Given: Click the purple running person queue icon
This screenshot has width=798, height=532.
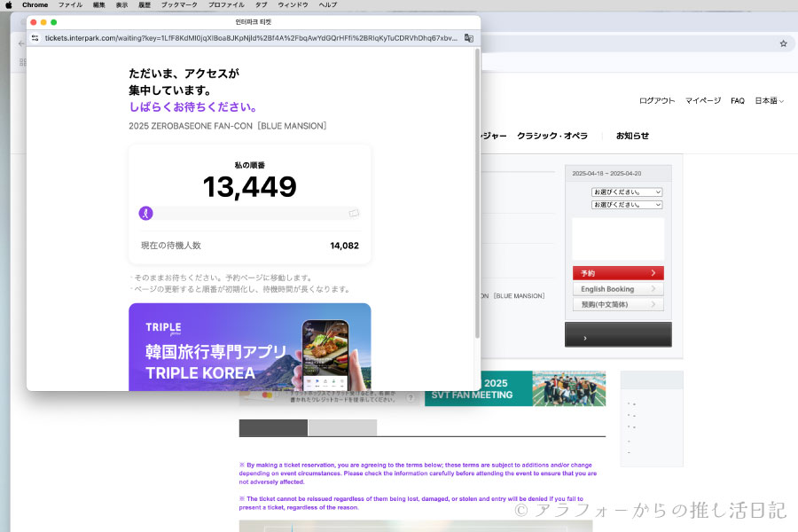Looking at the screenshot, I should 146,214.
